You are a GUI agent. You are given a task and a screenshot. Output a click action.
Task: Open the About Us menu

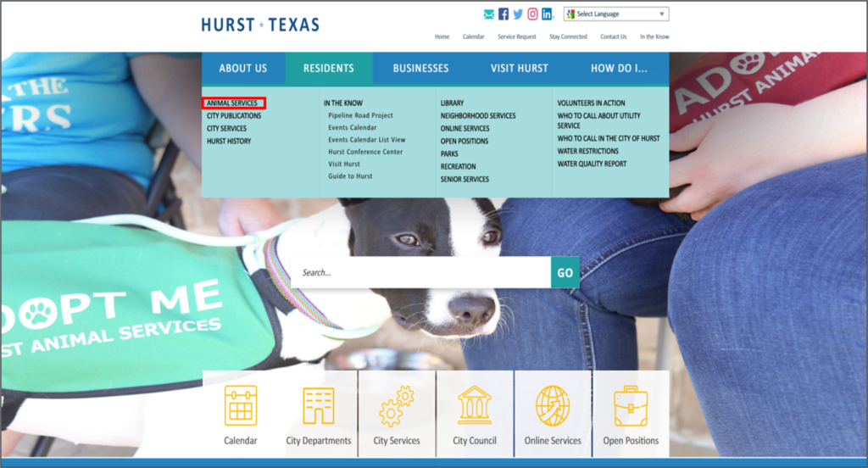243,68
